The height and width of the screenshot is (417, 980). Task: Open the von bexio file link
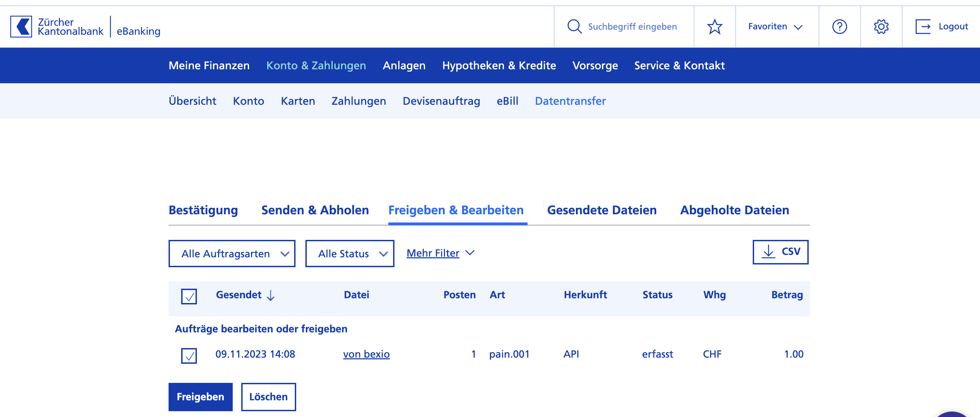coord(366,354)
